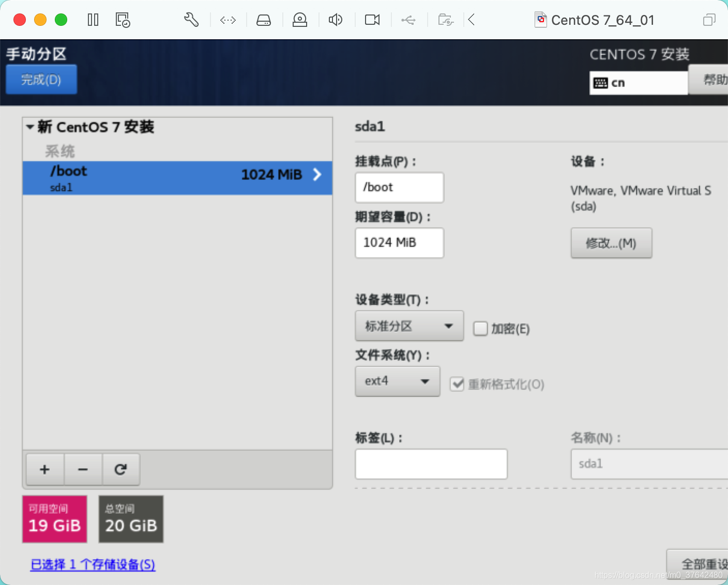This screenshot has height=585, width=728.
Task: Enable the 加密(E) encryption checkbox
Action: pyautogui.click(x=480, y=329)
